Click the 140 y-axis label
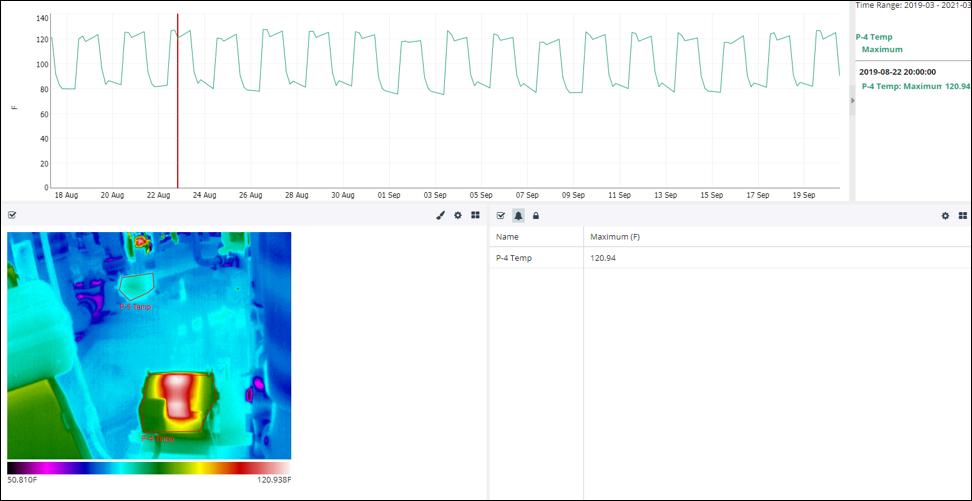Screen dimensions: 972x501 (x=42, y=18)
